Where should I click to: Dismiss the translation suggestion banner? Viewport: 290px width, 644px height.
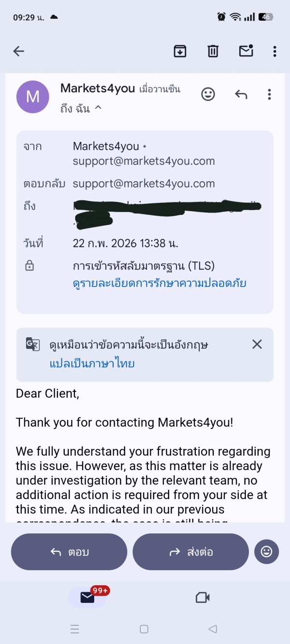click(x=257, y=344)
